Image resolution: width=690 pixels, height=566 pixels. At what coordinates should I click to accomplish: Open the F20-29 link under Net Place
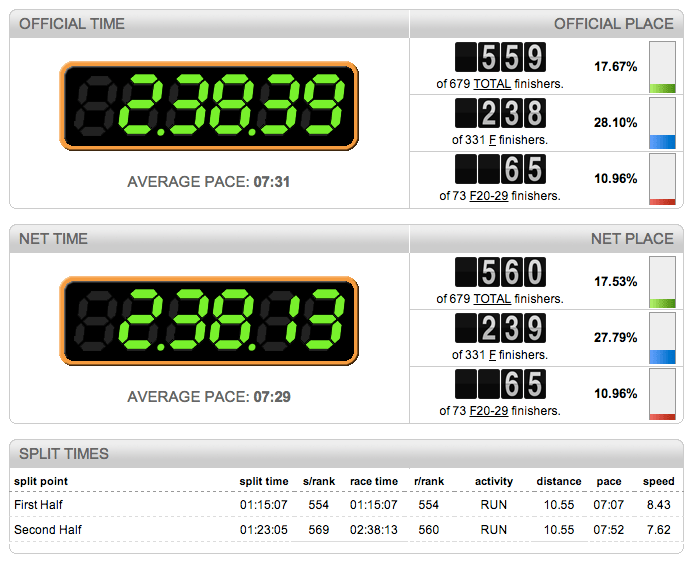488,410
